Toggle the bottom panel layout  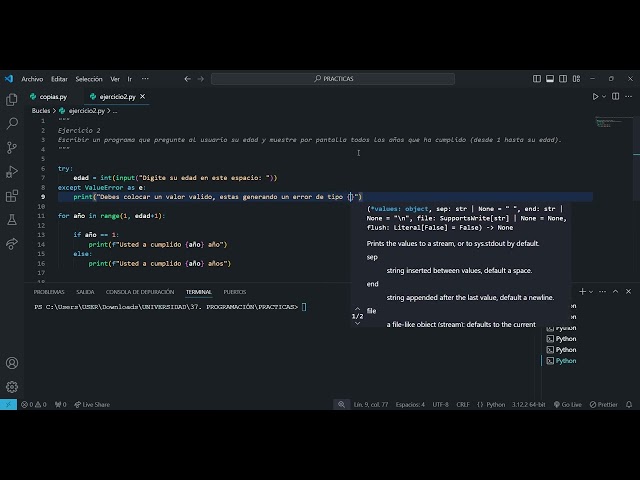(x=550, y=79)
